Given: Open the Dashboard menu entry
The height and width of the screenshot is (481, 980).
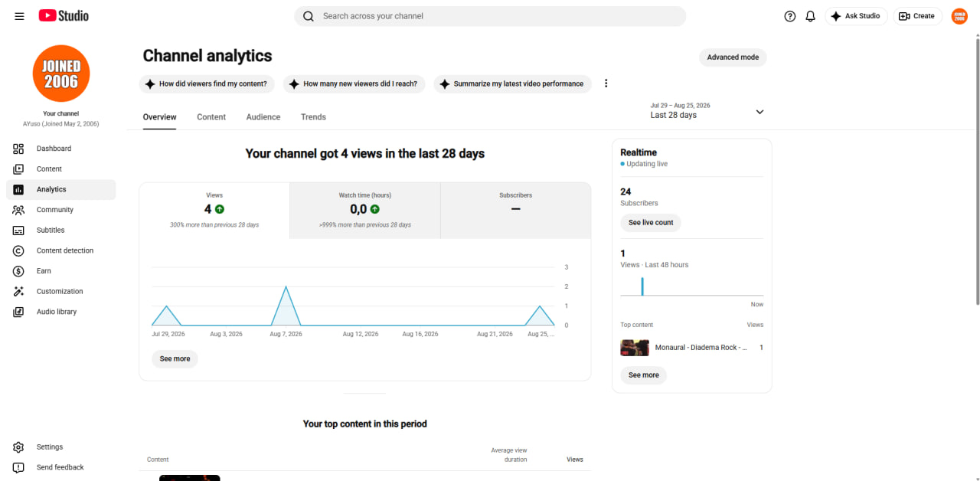Looking at the screenshot, I should click(x=61, y=149).
